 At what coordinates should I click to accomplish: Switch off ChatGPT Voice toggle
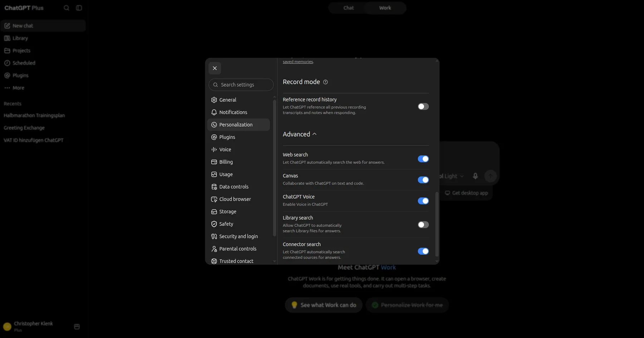point(423,201)
